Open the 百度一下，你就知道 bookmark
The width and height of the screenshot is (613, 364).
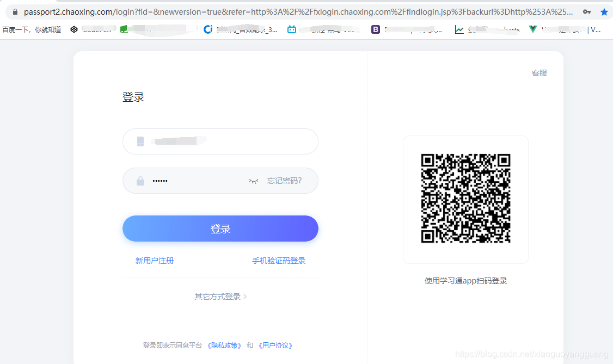coord(32,30)
